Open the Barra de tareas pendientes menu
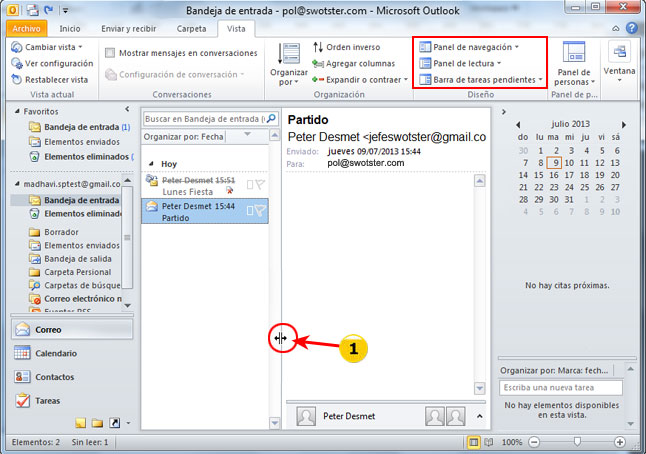646x454 pixels. pyautogui.click(x=481, y=80)
